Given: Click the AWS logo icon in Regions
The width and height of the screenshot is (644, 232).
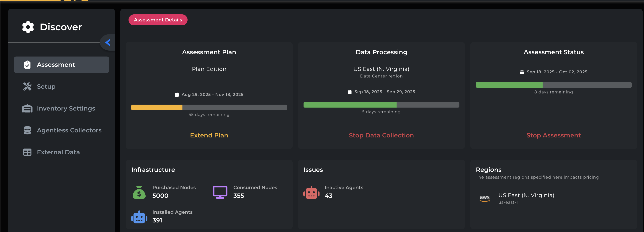Looking at the screenshot, I should point(484,198).
